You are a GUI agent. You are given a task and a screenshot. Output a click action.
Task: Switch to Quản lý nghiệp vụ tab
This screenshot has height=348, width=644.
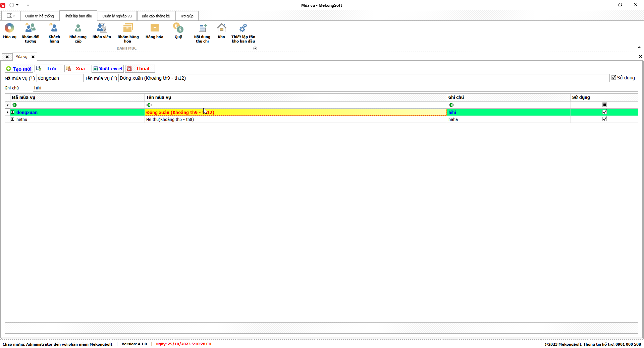[117, 16]
